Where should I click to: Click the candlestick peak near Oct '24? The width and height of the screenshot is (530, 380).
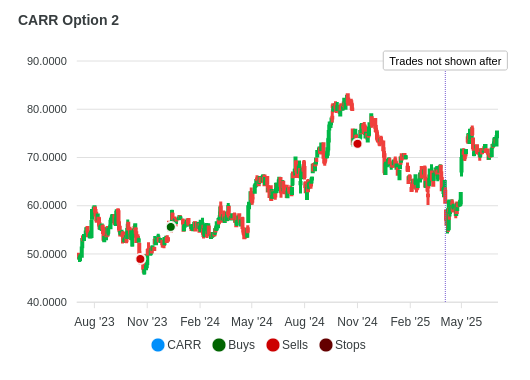click(347, 96)
